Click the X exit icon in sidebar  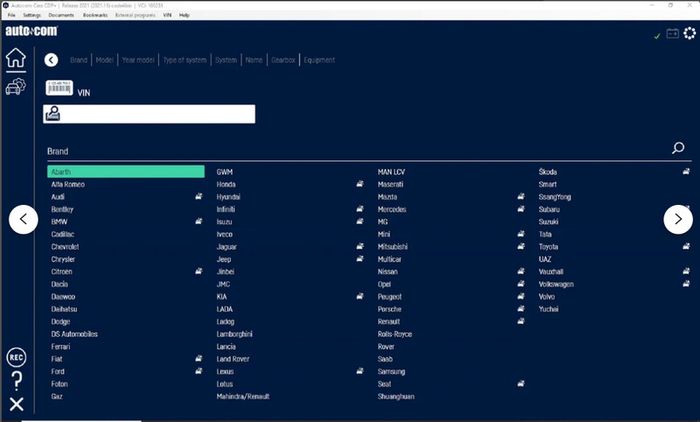coord(17,404)
